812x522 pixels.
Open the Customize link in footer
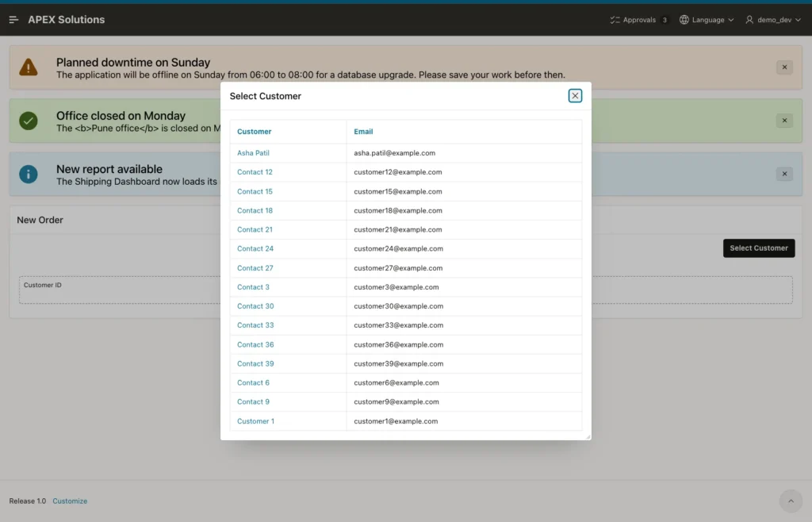coord(70,501)
